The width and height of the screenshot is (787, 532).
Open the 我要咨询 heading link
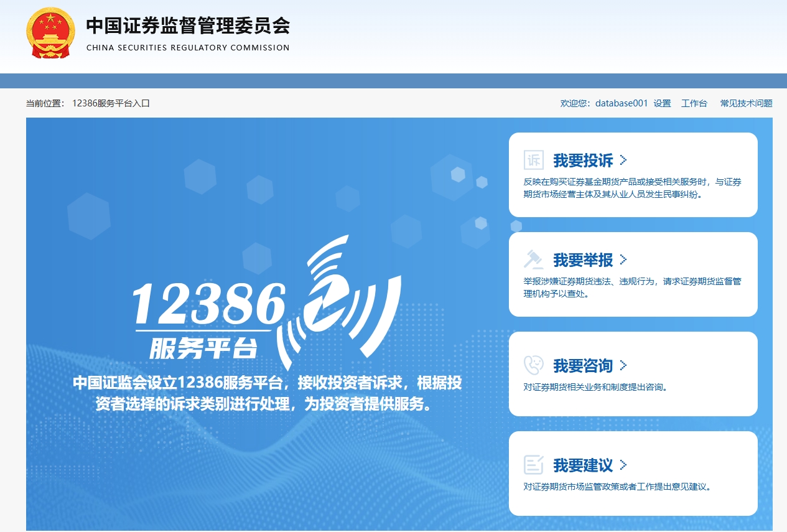[x=583, y=366]
